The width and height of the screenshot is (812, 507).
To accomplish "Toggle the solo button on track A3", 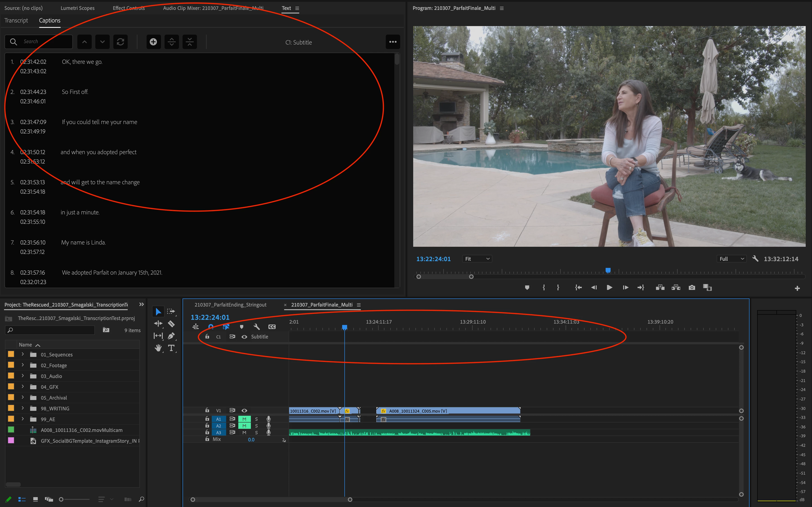I will (257, 433).
